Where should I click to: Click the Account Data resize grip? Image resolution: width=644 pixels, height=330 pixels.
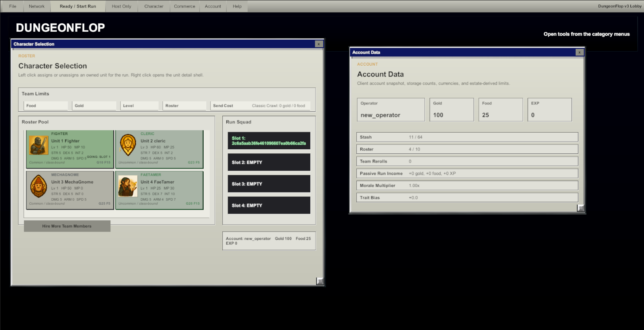point(581,208)
